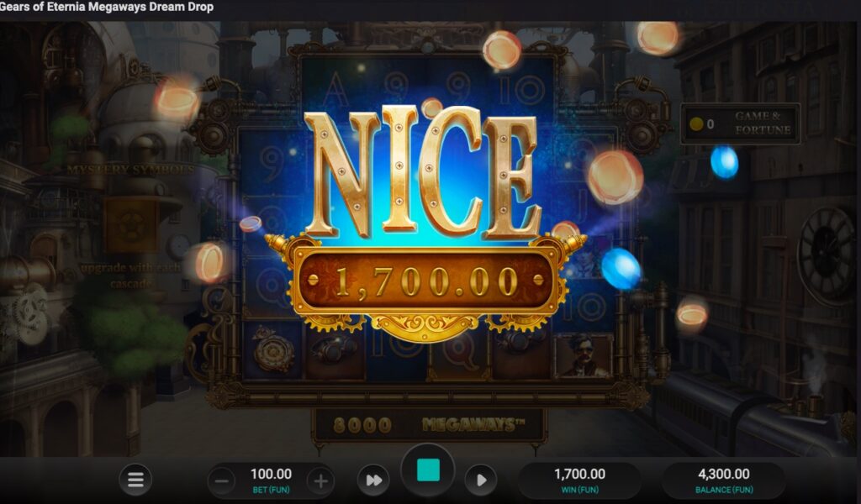
Task: Increase bet with the plus button
Action: coord(320,481)
